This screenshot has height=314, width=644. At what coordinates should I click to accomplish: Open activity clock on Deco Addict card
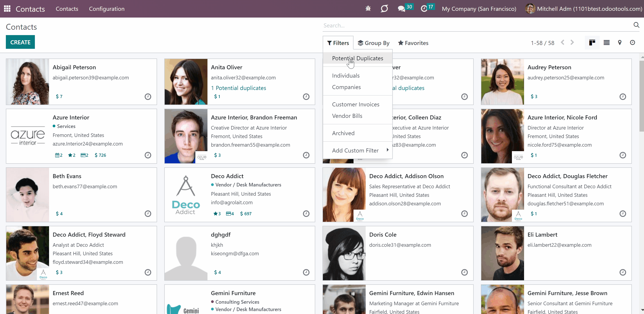click(306, 214)
